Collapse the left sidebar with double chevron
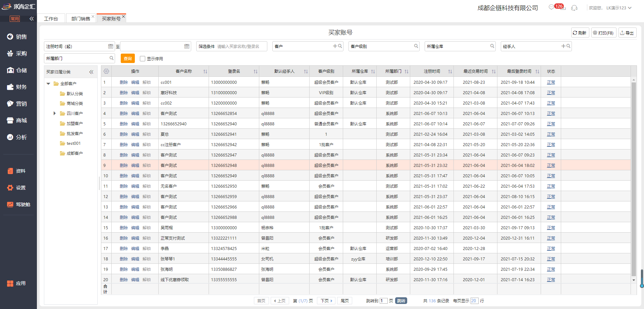This screenshot has width=644, height=309. tap(32, 19)
